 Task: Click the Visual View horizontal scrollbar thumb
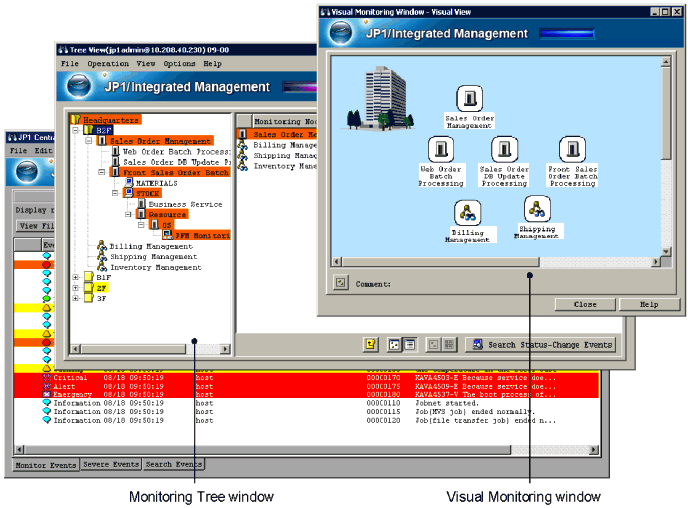pyautogui.click(x=441, y=262)
